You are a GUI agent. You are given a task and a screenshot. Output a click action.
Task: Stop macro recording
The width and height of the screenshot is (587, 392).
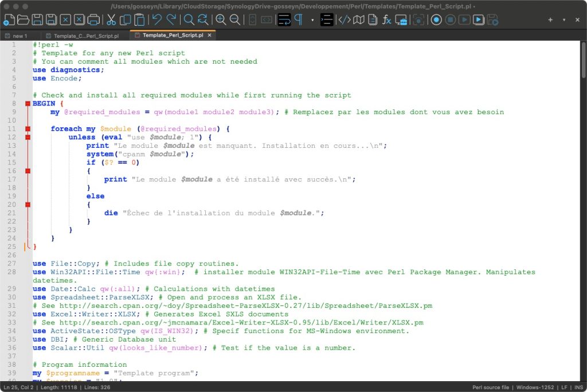point(451,20)
